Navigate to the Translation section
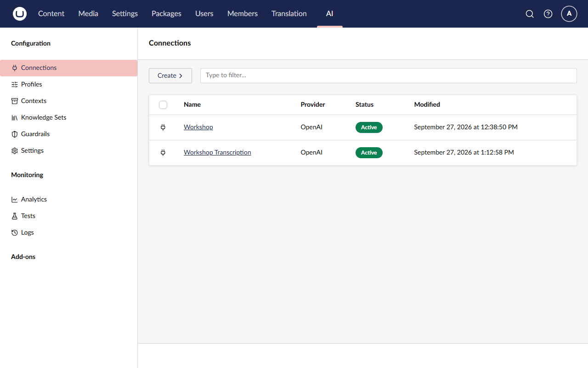 point(289,14)
